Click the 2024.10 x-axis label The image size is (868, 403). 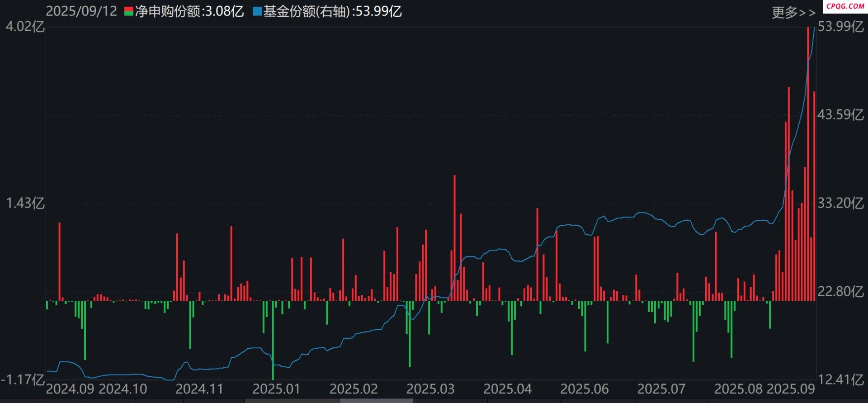coord(123,389)
